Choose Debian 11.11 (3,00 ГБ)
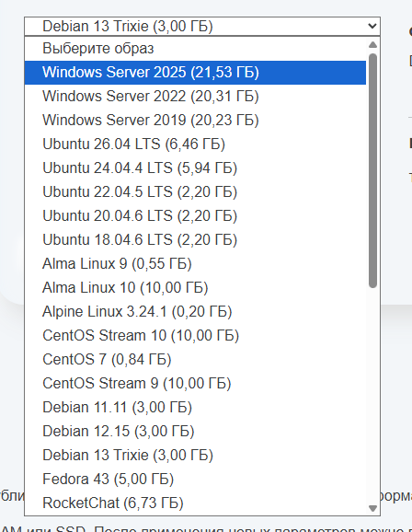 [195, 407]
